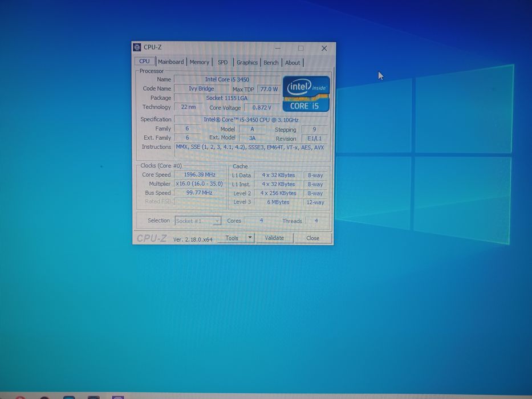
Task: Click the CPU-Z title bar app icon
Action: click(137, 47)
